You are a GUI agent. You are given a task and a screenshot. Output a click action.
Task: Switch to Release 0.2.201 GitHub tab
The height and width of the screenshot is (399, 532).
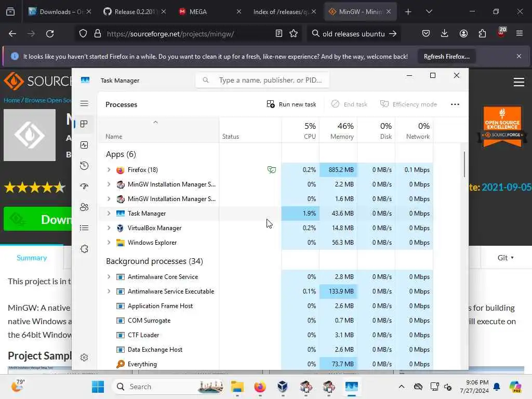pyautogui.click(x=135, y=11)
